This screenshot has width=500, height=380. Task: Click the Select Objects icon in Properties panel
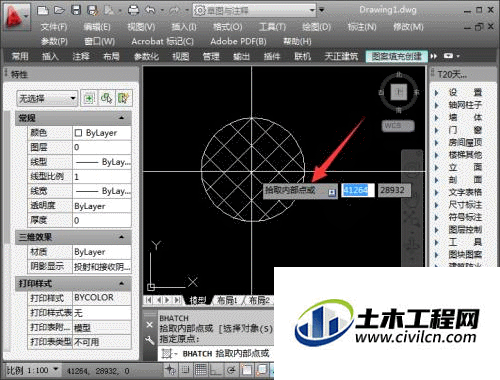[106, 98]
